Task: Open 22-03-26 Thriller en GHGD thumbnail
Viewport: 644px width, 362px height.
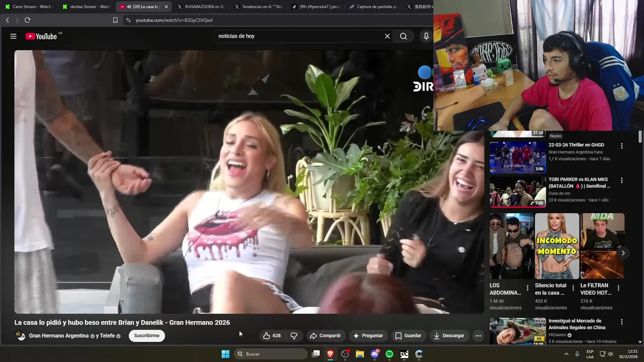Action: coord(518,157)
